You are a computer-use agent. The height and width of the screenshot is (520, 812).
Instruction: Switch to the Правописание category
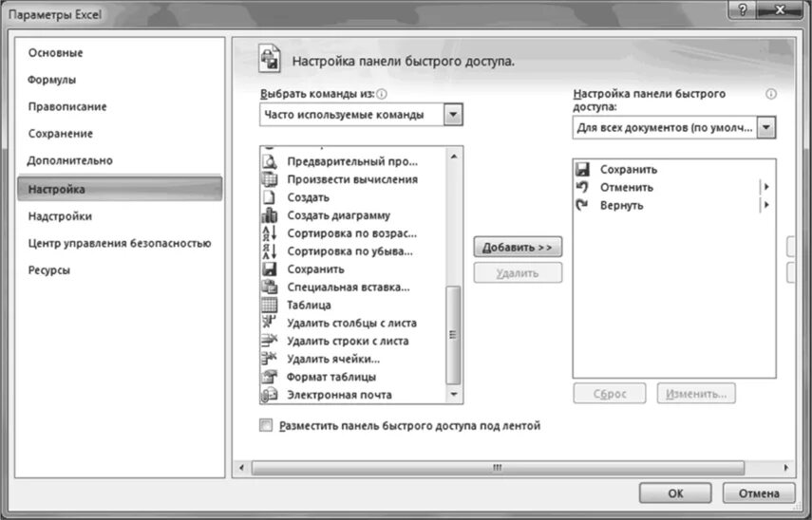point(67,106)
